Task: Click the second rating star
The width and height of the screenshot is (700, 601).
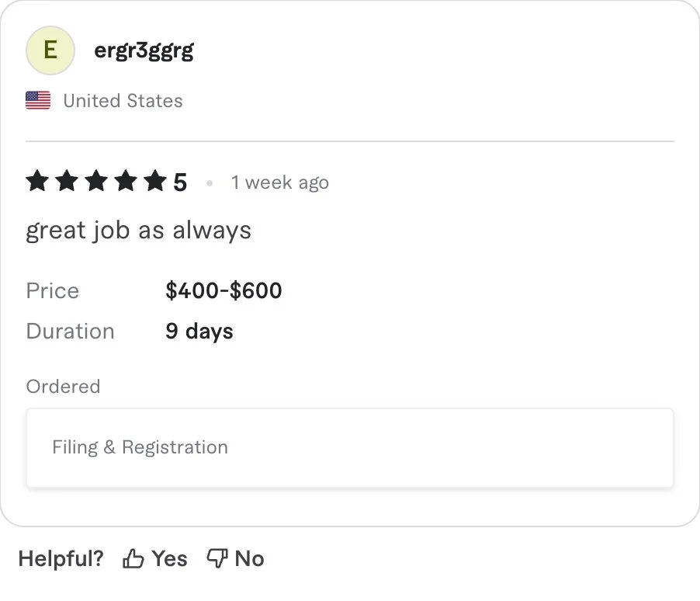Action: tap(68, 182)
